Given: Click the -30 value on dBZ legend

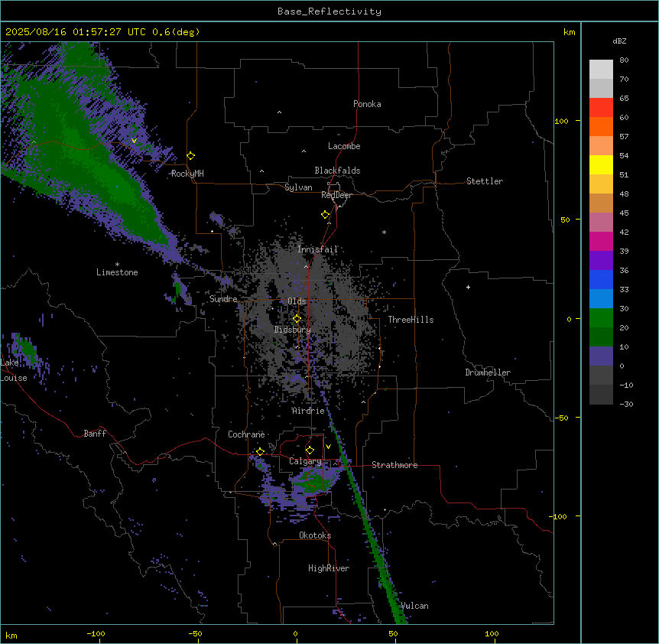Looking at the screenshot, I should pyautogui.click(x=626, y=404).
